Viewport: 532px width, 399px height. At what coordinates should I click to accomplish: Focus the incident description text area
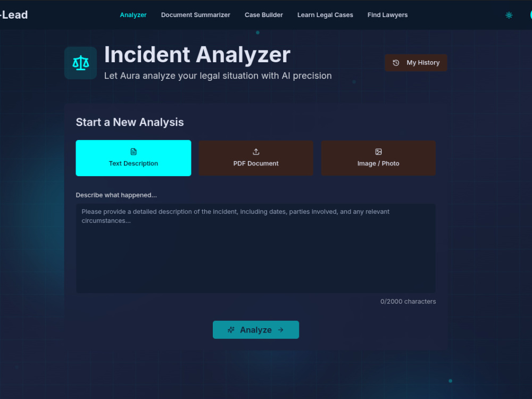[256, 248]
